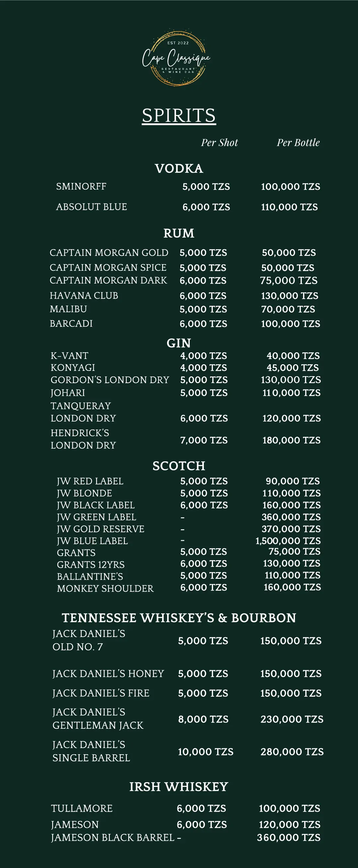Click the Tennessee Whiskey's & Bourbon heading

(x=179, y=618)
